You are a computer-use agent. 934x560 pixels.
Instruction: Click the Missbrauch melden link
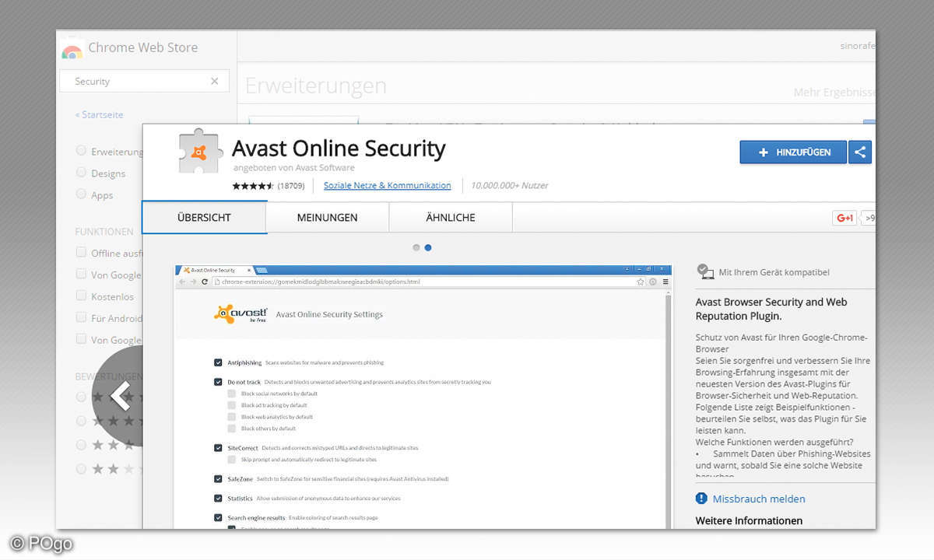[759, 499]
